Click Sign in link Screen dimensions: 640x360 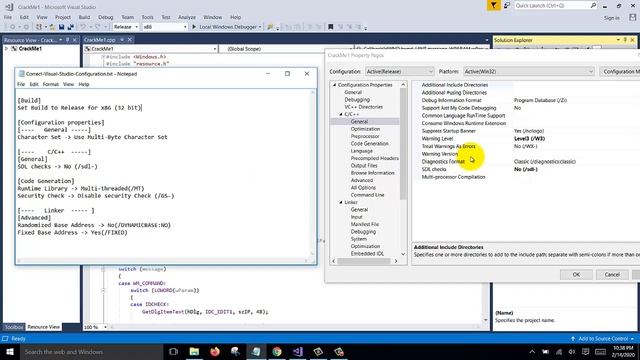pos(611,18)
